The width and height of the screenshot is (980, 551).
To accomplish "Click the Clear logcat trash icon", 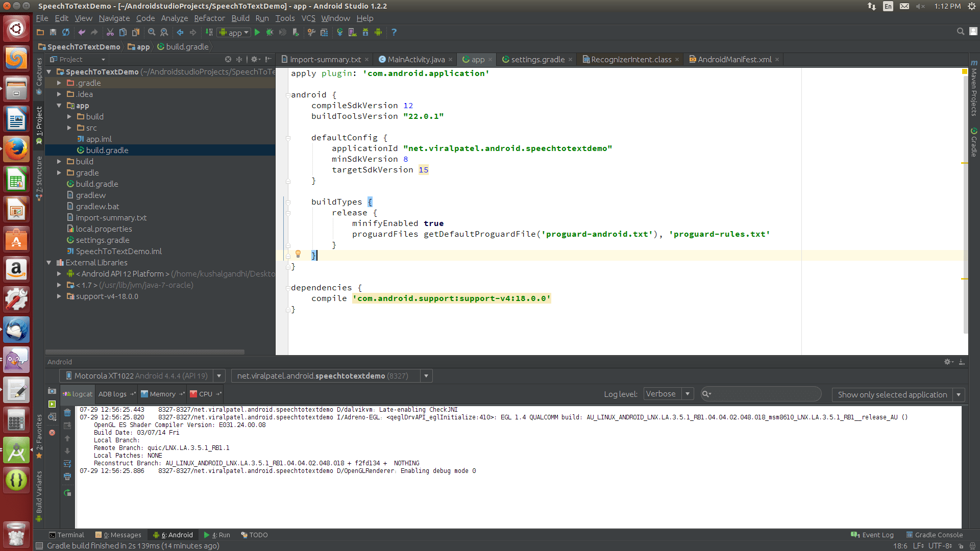I will [x=67, y=412].
